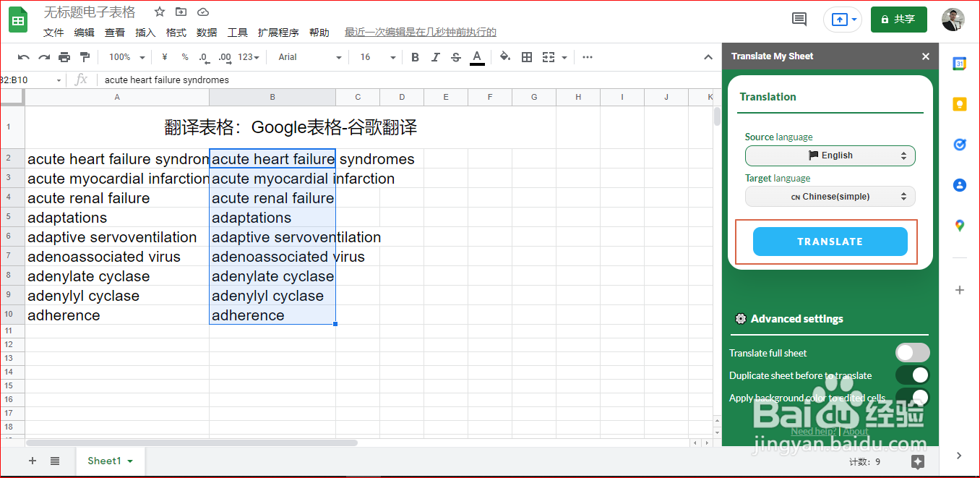The width and height of the screenshot is (980, 478).
Task: Undo the last action
Action: 24,57
